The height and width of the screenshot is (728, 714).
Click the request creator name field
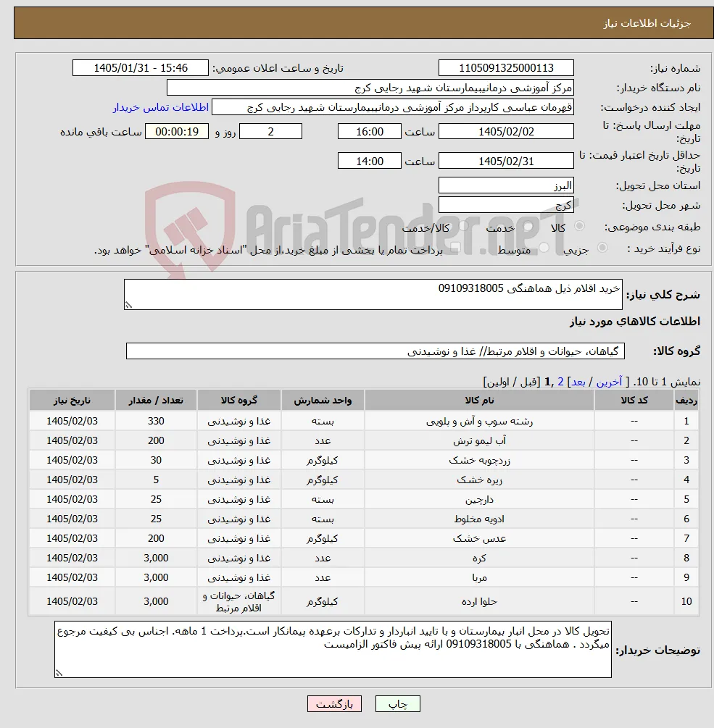pyautogui.click(x=393, y=107)
